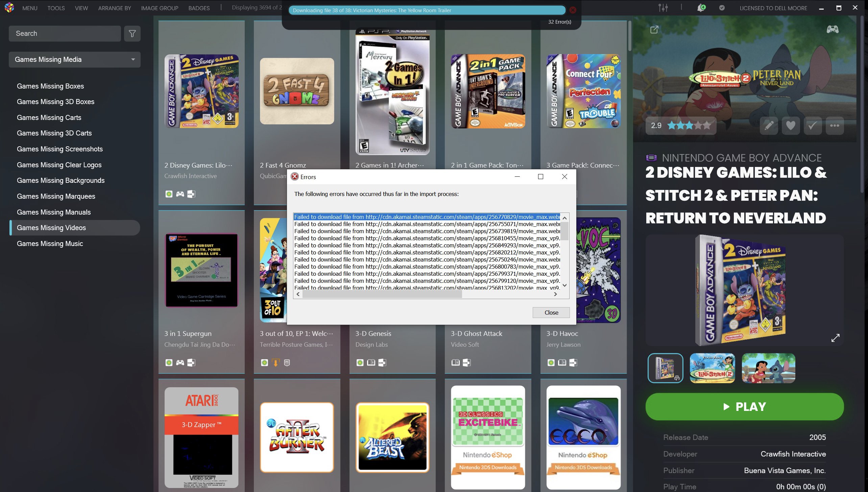Cancel download with the red X icon
The height and width of the screenshot is (492, 868).
pyautogui.click(x=573, y=10)
